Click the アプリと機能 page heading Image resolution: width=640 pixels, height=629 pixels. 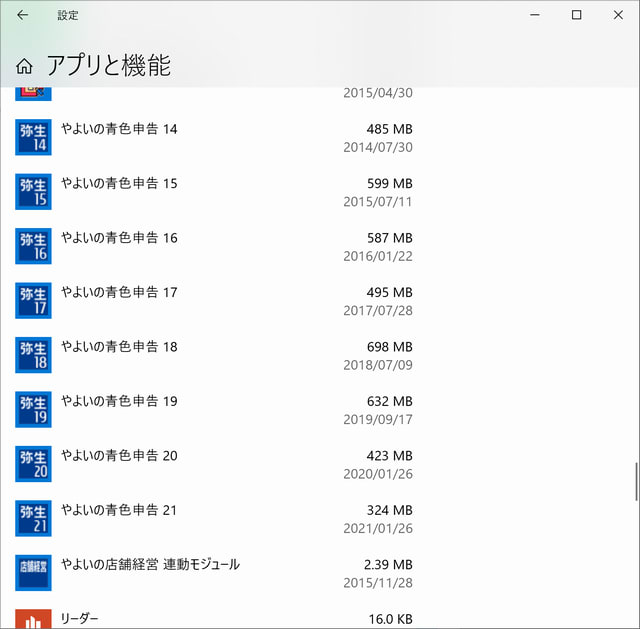tap(109, 65)
